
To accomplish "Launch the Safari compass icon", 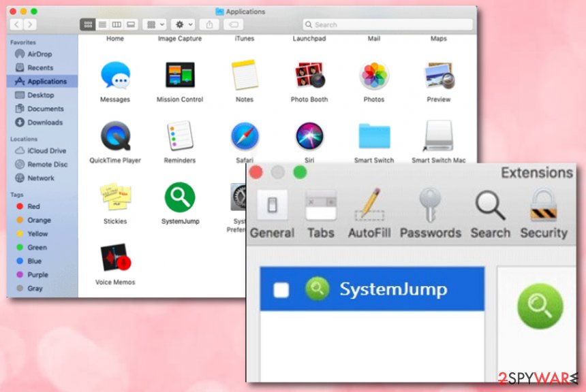I will click(x=245, y=136).
